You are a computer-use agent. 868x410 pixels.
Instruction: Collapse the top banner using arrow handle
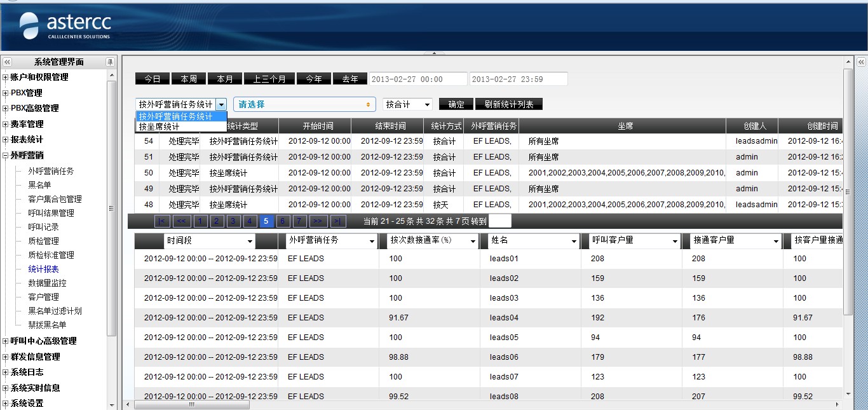click(434, 53)
